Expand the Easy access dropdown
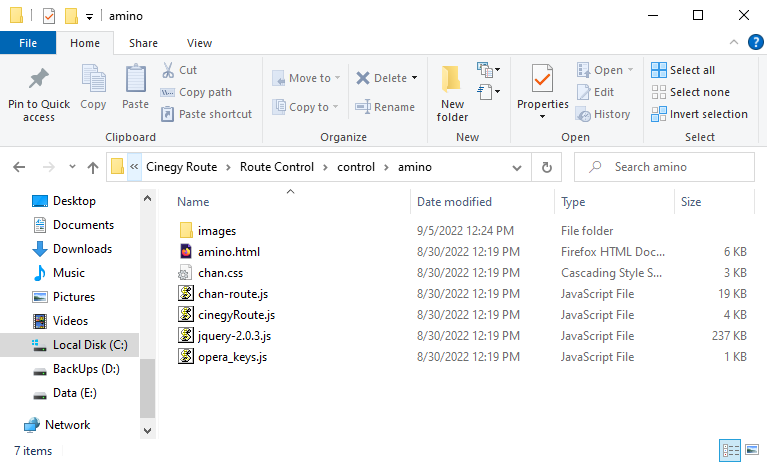The width and height of the screenshot is (767, 462). tap(488, 92)
